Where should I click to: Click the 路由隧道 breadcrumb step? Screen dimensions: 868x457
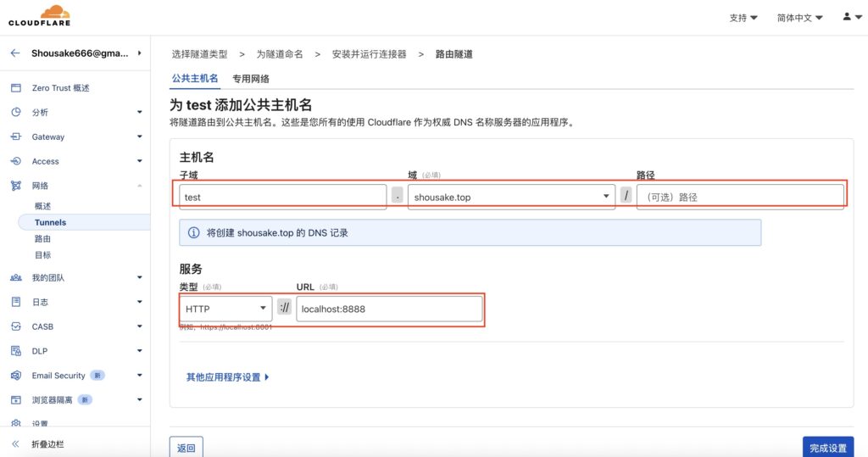point(454,53)
